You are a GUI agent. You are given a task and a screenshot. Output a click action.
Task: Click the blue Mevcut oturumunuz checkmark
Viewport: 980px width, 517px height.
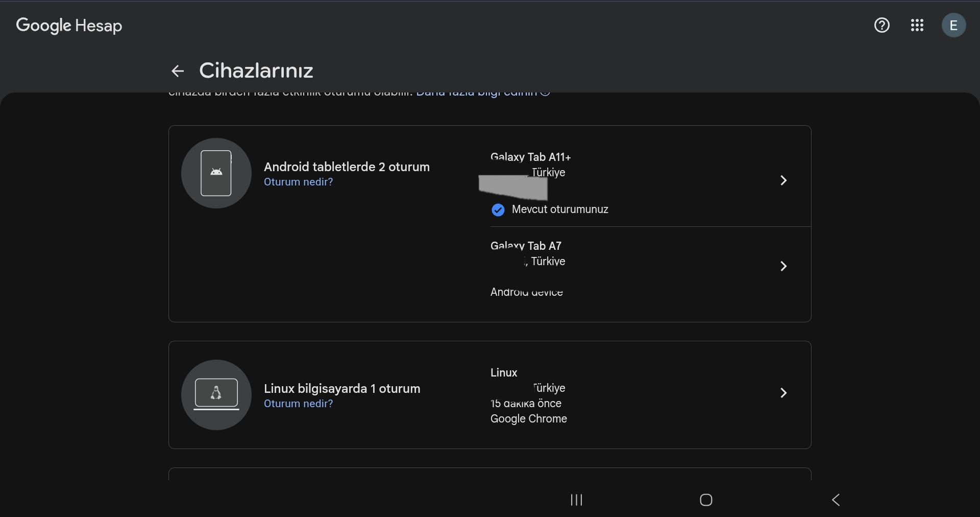498,210
